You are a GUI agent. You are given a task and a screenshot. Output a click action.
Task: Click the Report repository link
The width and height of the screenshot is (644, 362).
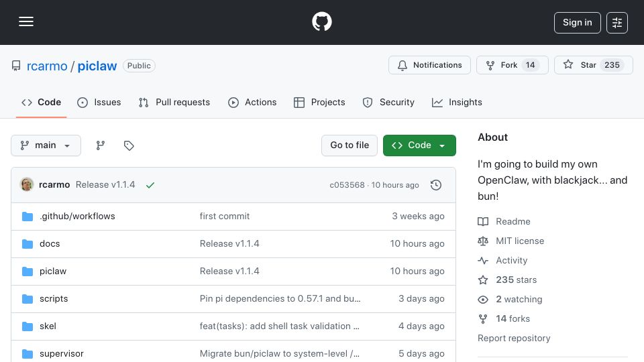(514, 338)
